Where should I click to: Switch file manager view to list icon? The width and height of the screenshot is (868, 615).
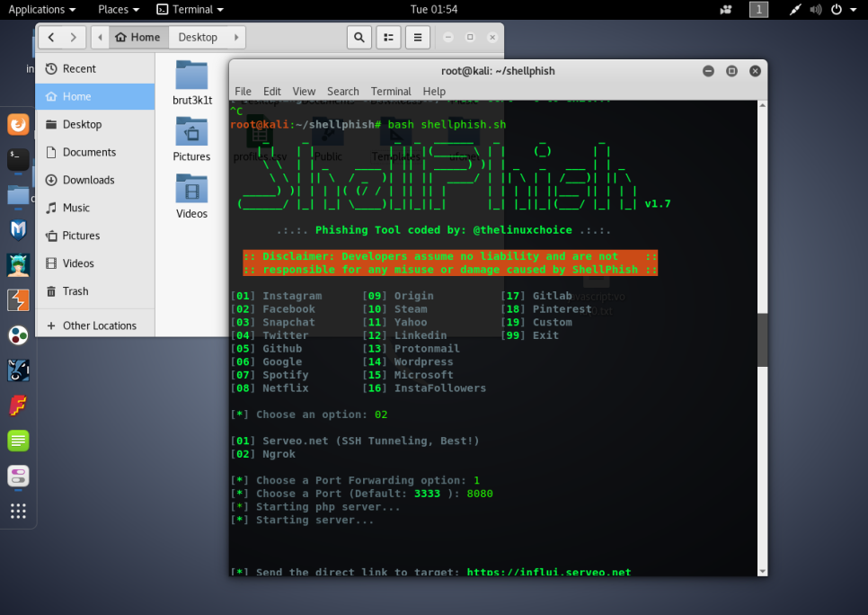coord(388,37)
